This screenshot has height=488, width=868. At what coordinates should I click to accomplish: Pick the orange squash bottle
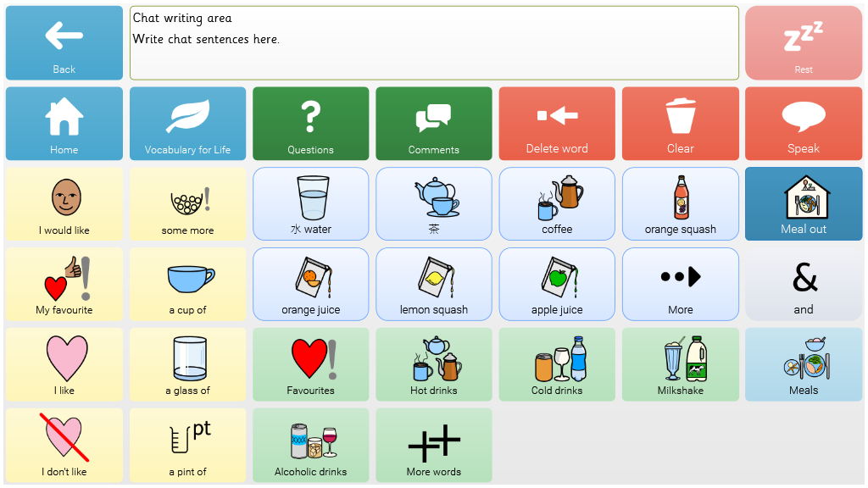click(x=680, y=203)
